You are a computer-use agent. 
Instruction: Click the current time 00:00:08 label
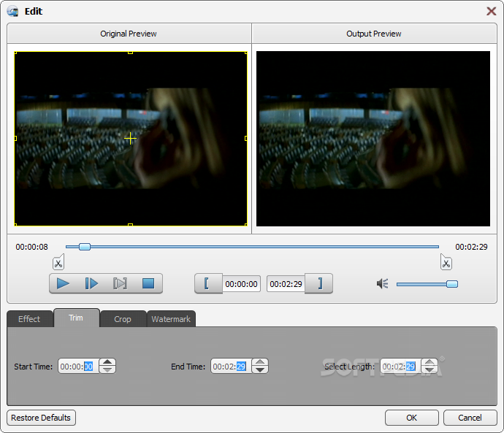tap(32, 247)
